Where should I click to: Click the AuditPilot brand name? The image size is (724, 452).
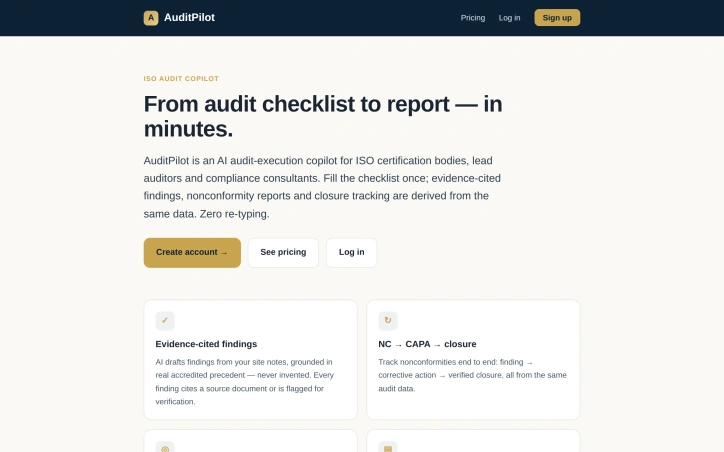(189, 18)
